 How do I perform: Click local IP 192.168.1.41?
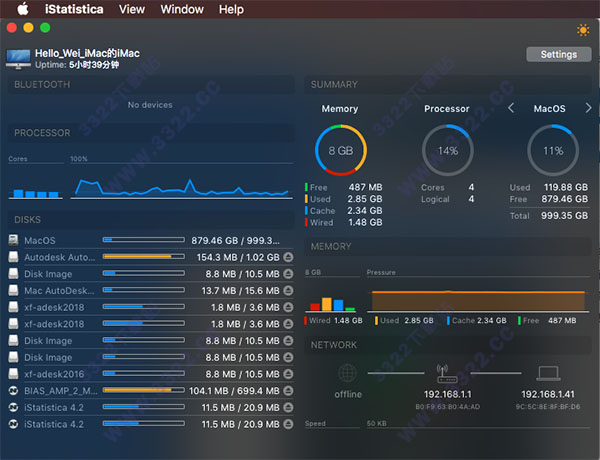pyautogui.click(x=548, y=394)
